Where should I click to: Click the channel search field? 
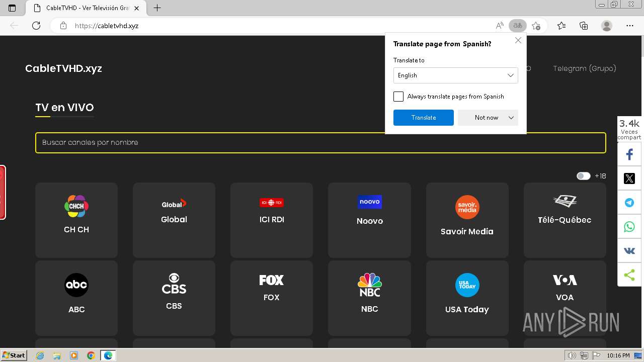[320, 143]
